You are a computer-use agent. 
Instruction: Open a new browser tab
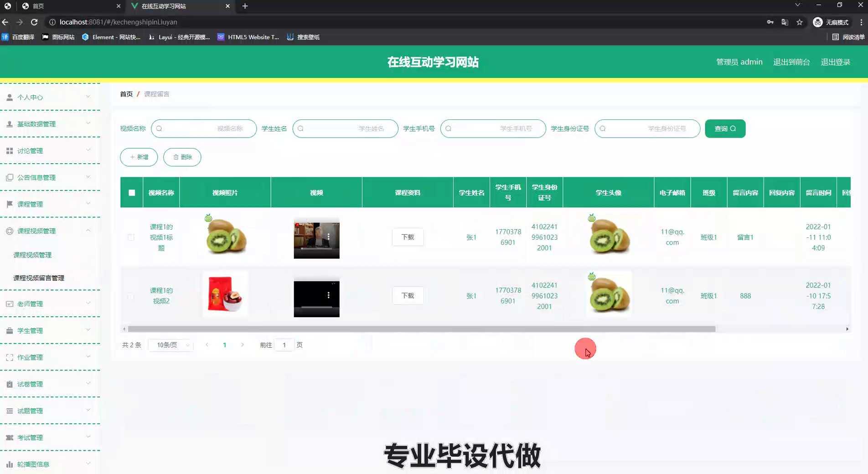(245, 6)
